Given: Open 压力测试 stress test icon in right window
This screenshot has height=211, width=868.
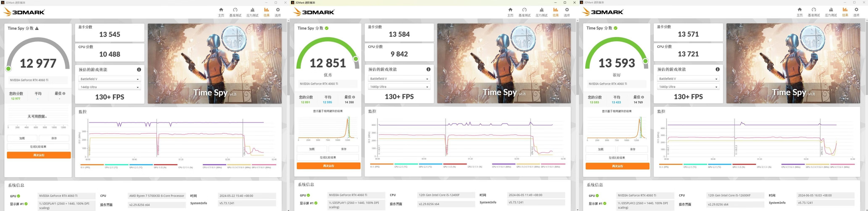Looking at the screenshot, I should 831,12.
